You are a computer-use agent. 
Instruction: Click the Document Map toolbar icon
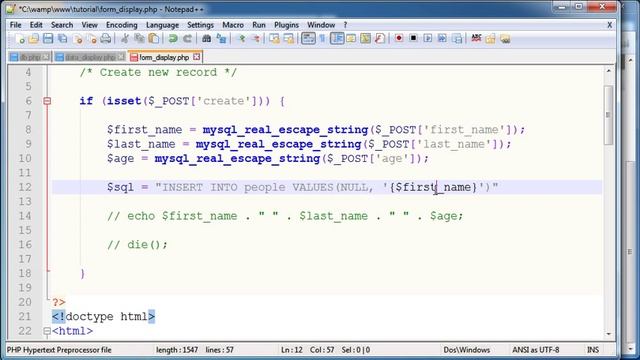pos(366,39)
